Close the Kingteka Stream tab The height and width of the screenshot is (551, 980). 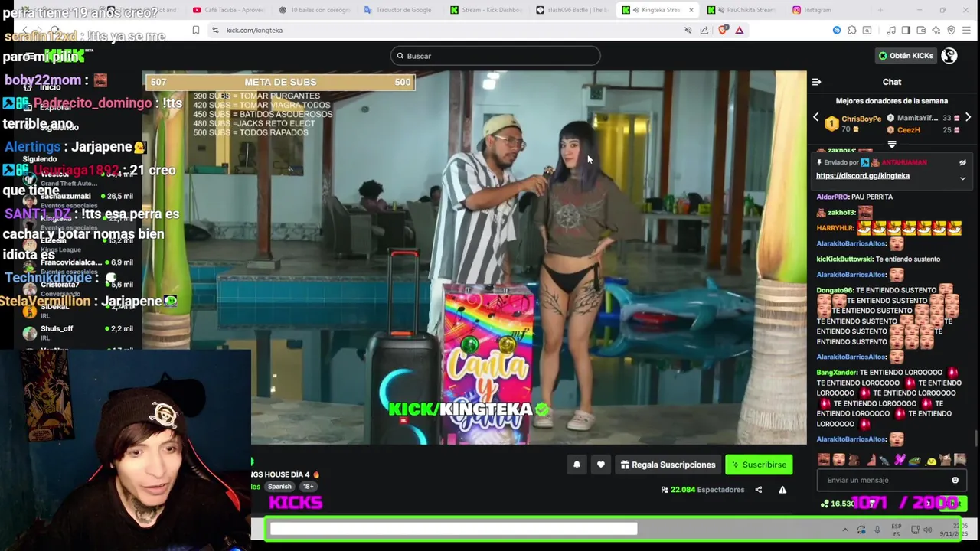click(691, 10)
